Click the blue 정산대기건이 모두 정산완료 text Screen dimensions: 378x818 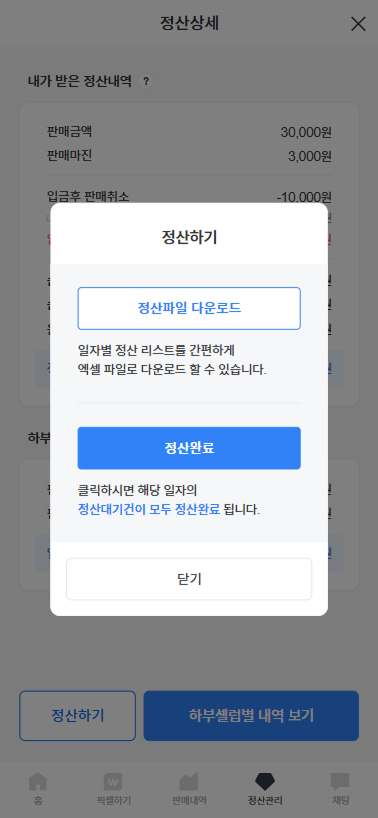[149, 509]
